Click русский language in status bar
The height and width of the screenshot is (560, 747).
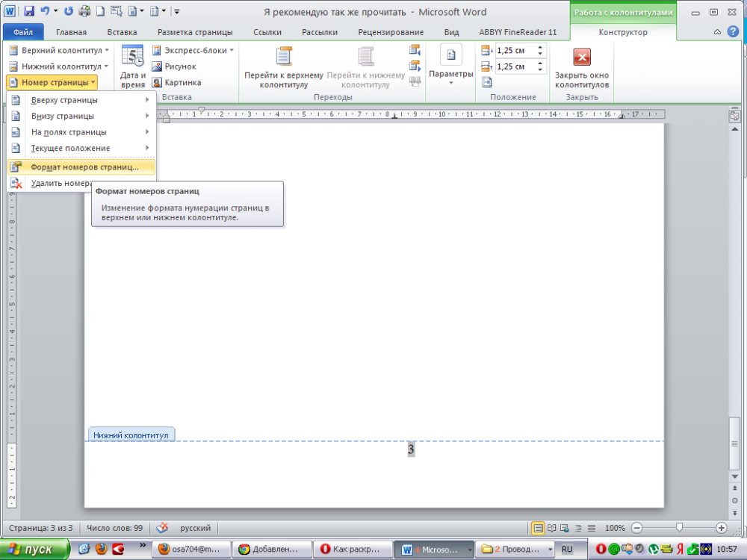click(x=195, y=528)
